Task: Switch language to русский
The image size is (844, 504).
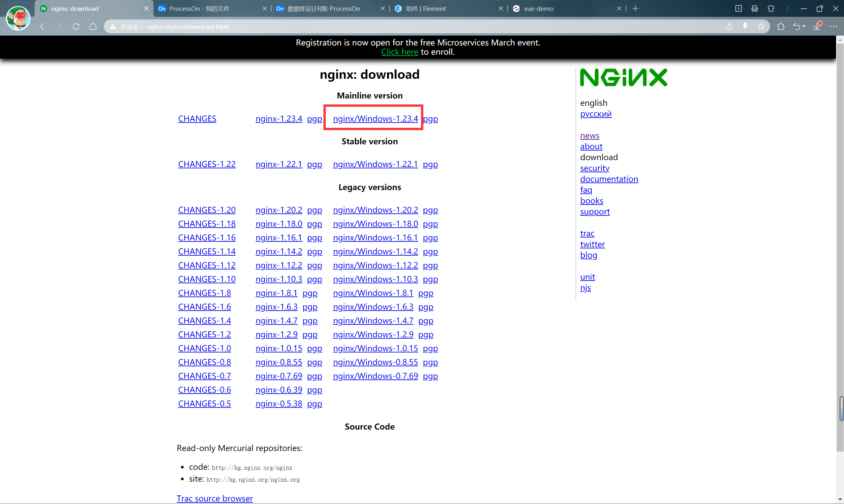Action: pos(595,114)
